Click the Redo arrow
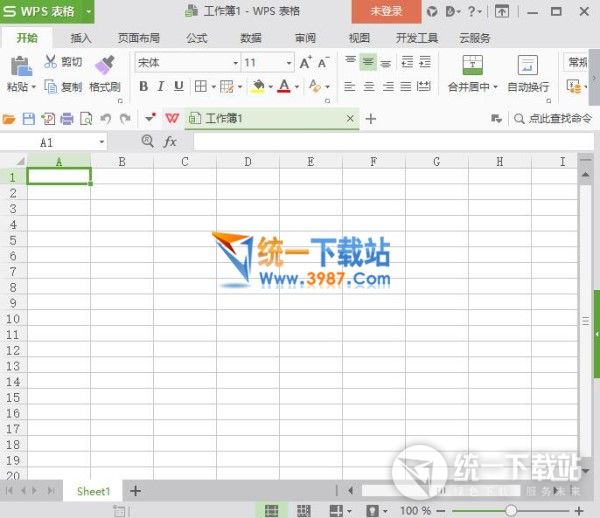The height and width of the screenshot is (518, 600). [125, 119]
